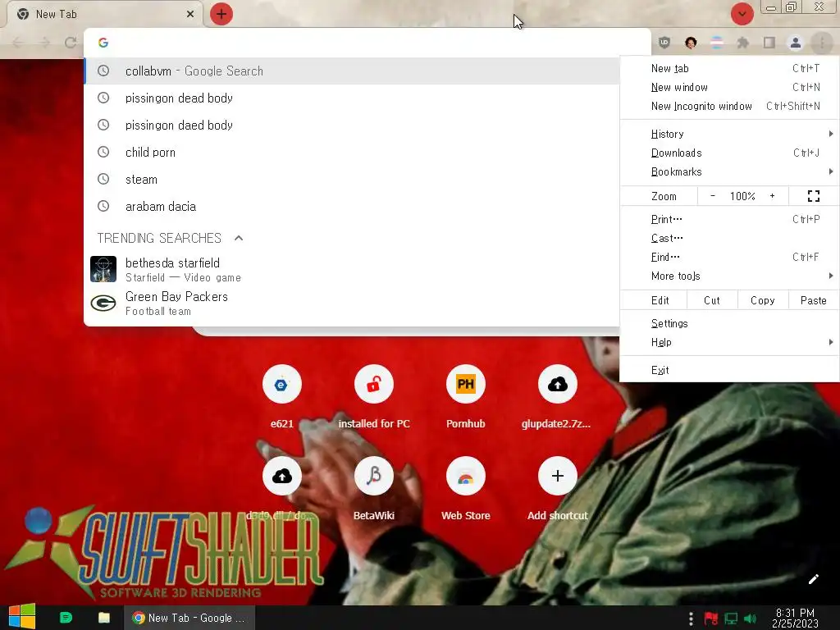Screen dimensions: 840x630
Task: Close the three-dot Chrome menu
Action: [822, 43]
